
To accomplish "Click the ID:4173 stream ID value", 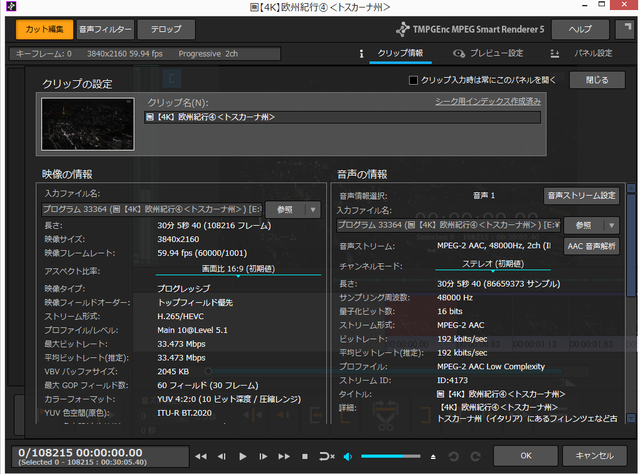I will 453,381.
